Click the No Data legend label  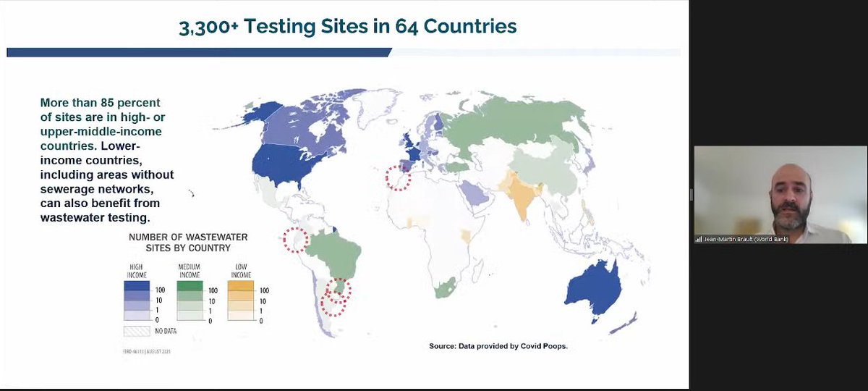[x=166, y=331]
